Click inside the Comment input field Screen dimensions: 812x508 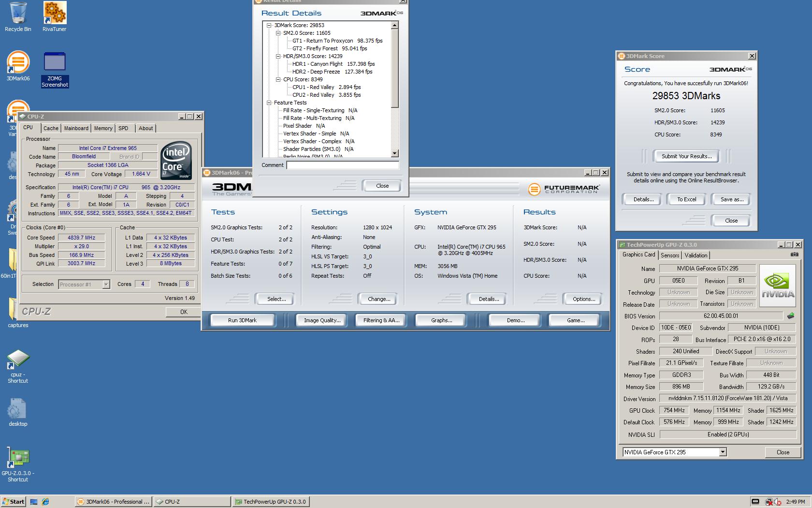(x=343, y=165)
